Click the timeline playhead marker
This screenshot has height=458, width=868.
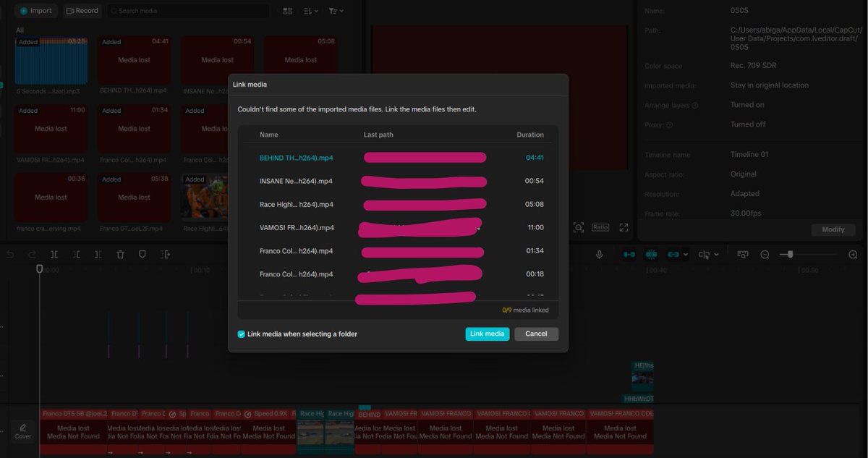pos(40,269)
